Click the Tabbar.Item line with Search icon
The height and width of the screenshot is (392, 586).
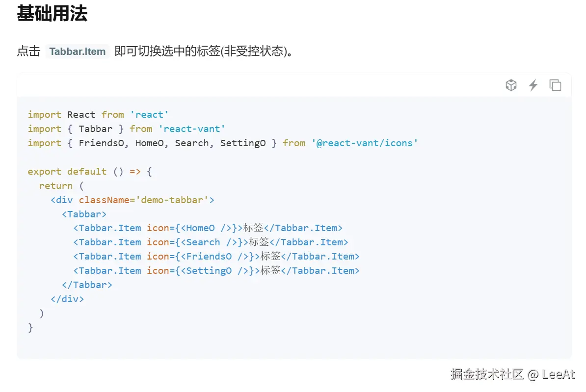211,242
